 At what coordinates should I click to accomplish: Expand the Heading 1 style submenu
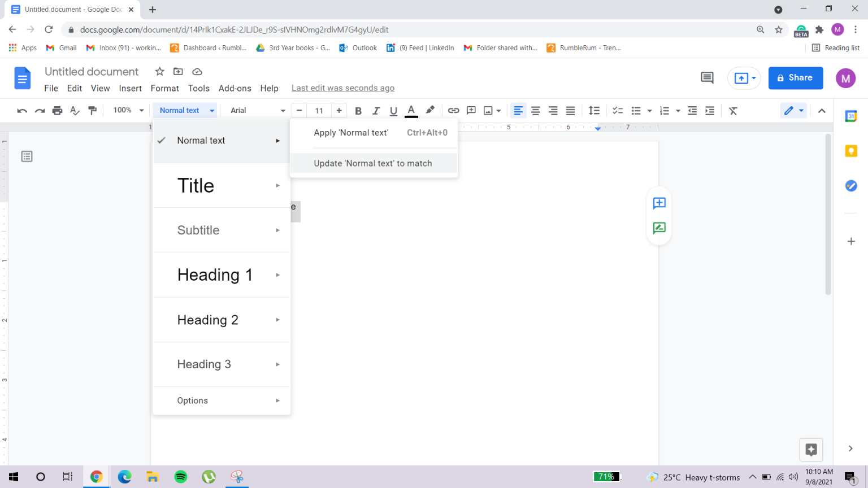click(277, 275)
